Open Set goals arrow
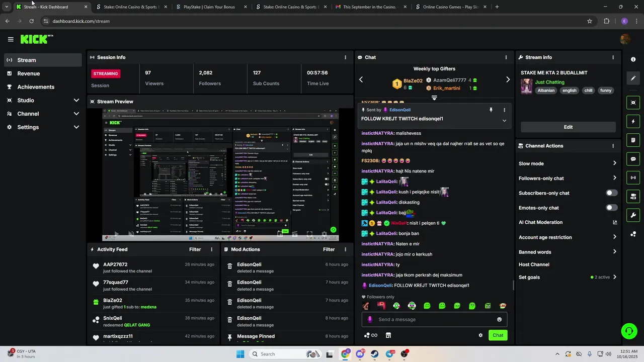 [x=614, y=277]
